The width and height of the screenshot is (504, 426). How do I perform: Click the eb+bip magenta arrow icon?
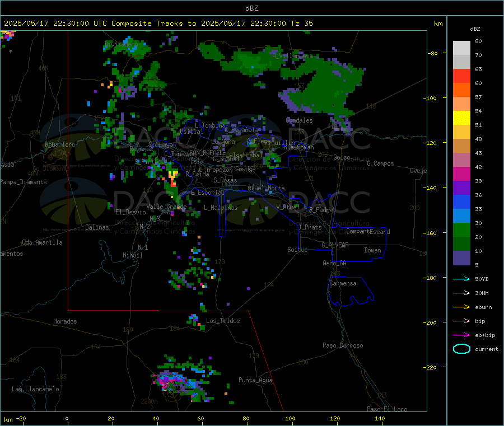click(461, 335)
